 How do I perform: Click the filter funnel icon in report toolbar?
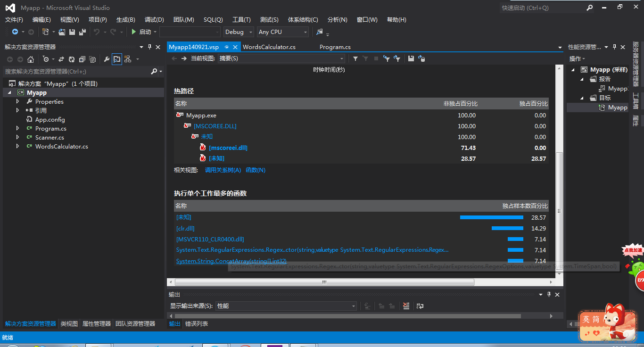click(355, 58)
